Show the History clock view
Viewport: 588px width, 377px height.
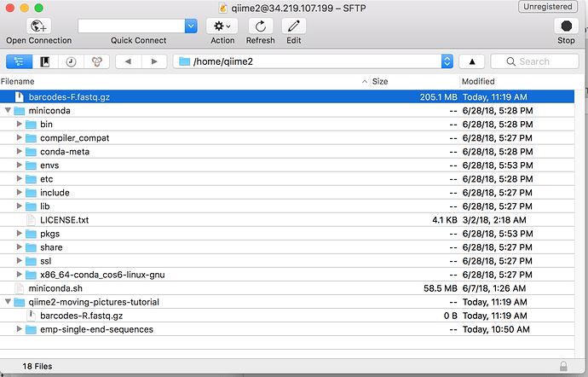[71, 61]
